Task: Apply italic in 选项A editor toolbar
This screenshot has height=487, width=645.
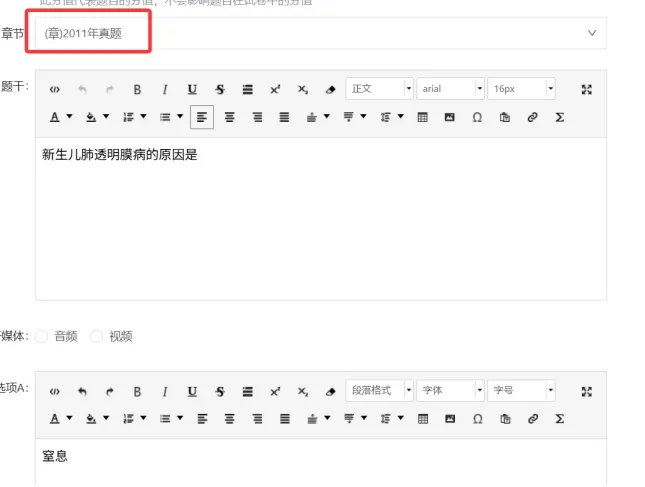Action: point(165,392)
